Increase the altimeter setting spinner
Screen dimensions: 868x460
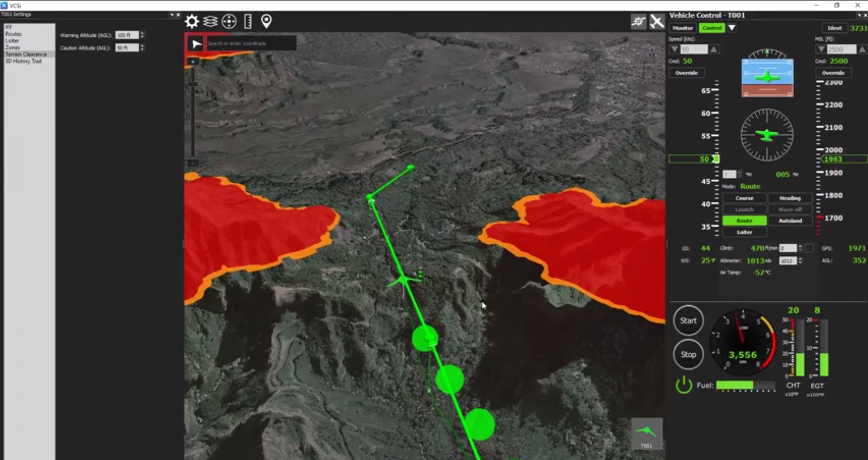[800, 259]
